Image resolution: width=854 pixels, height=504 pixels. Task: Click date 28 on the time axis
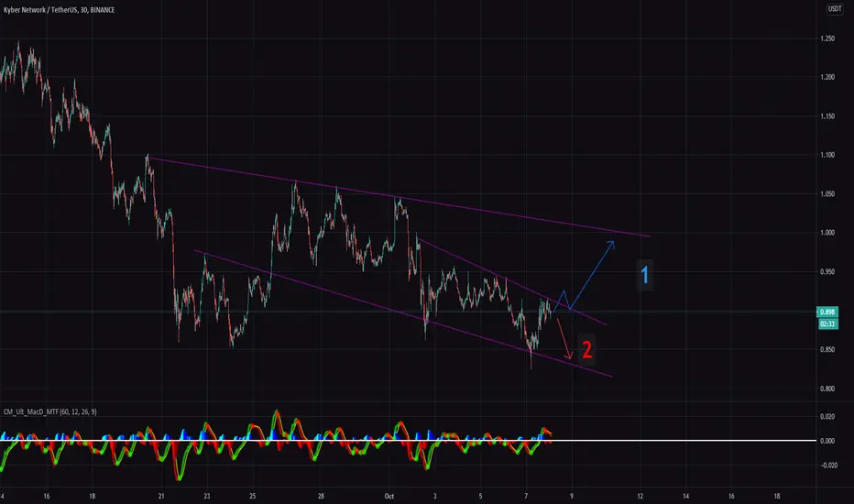tap(321, 497)
